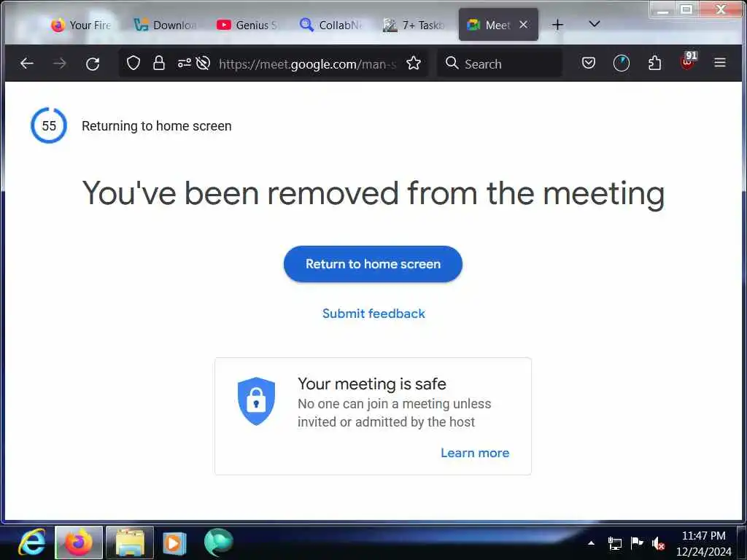Open the Save to Pocket icon
This screenshot has width=747, height=560.
pyautogui.click(x=589, y=63)
